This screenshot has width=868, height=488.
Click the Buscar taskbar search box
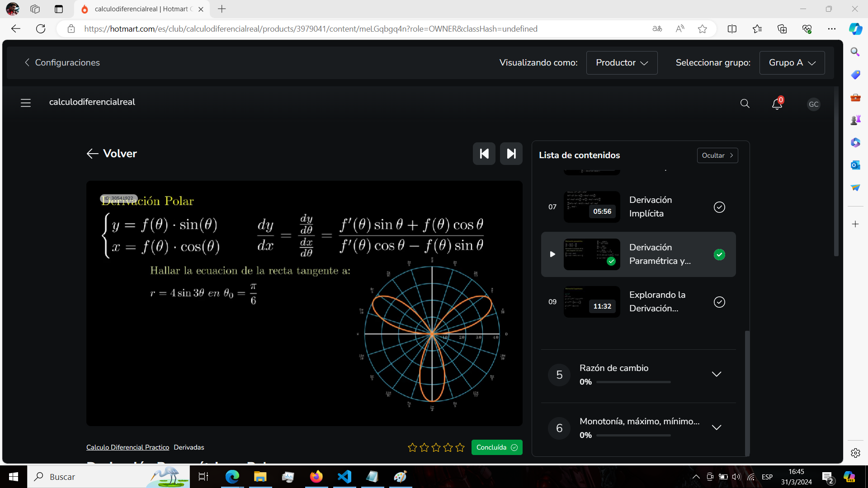pyautogui.click(x=108, y=477)
